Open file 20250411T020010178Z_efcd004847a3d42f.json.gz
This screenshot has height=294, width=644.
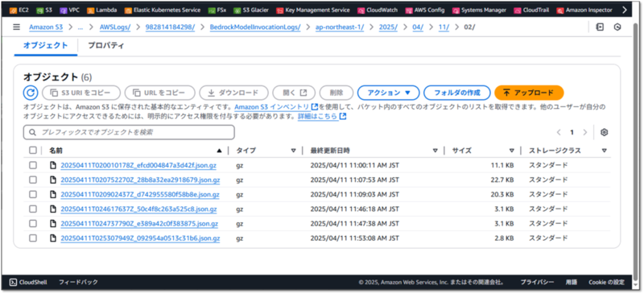(x=138, y=165)
